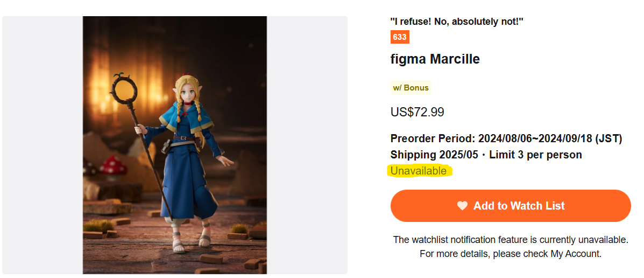The image size is (644, 278).
Task: Click the gray area left of the photo
Action: point(42,145)
